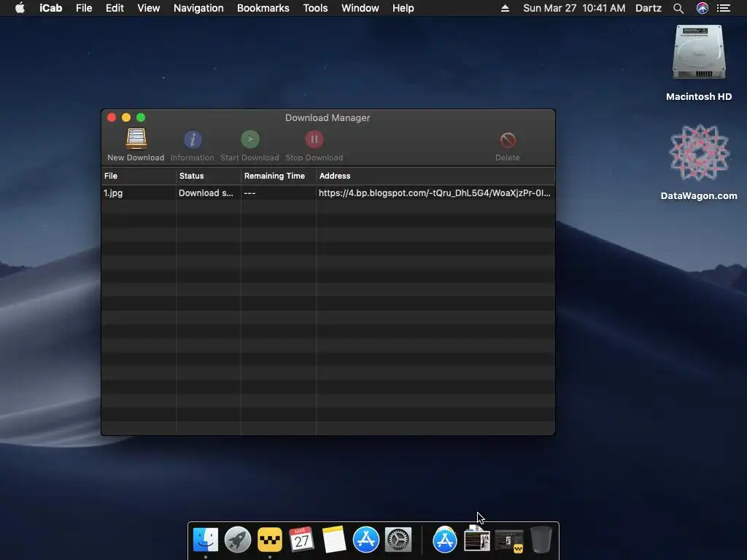Open the Notes icon in Dock

pyautogui.click(x=333, y=540)
